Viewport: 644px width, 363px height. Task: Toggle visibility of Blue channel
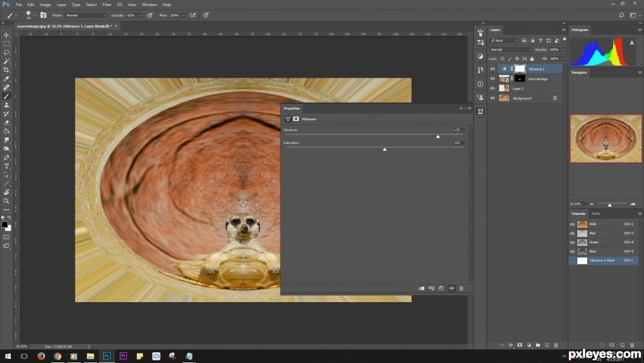[x=572, y=251]
